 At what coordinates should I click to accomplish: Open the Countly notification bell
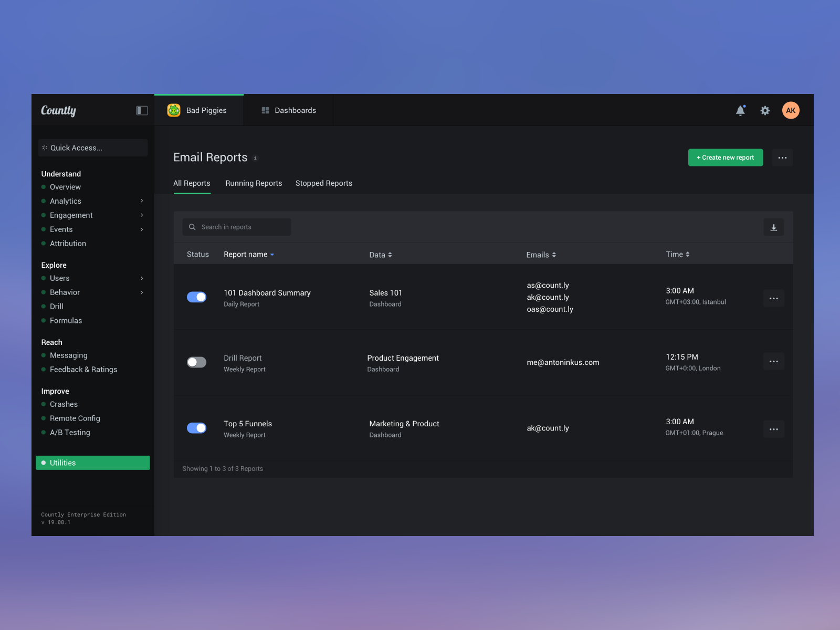pos(740,110)
